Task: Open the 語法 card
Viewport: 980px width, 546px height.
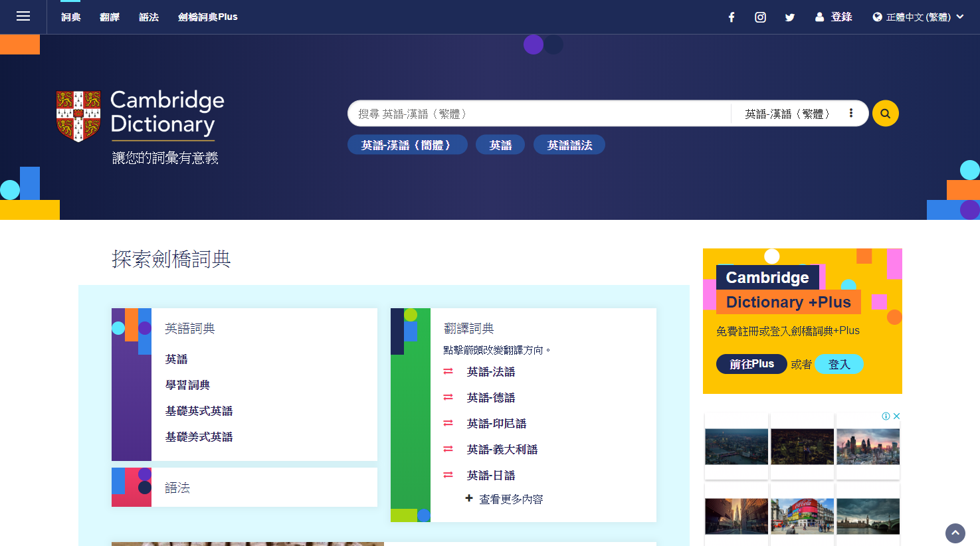Action: (245, 487)
